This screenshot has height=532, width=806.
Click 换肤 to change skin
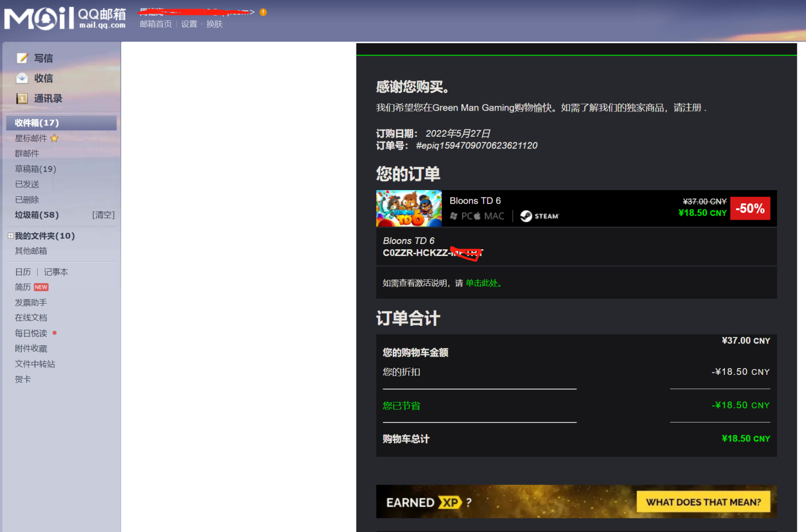(214, 24)
